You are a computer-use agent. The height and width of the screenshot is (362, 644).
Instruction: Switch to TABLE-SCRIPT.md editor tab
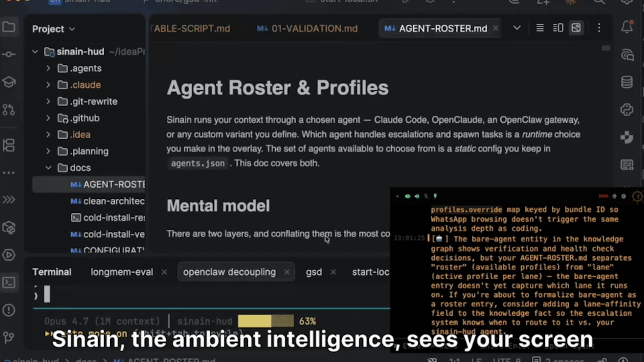190,29
